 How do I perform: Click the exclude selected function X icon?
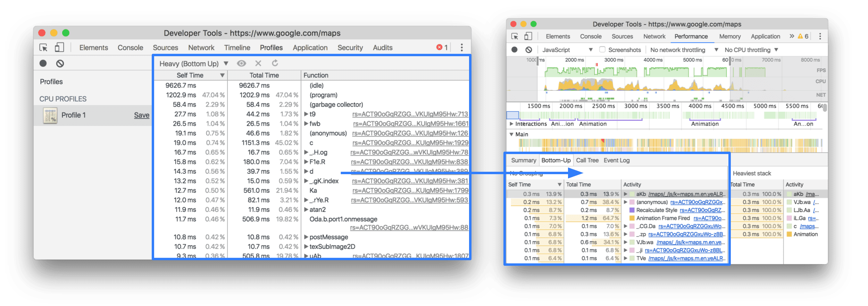click(x=258, y=63)
